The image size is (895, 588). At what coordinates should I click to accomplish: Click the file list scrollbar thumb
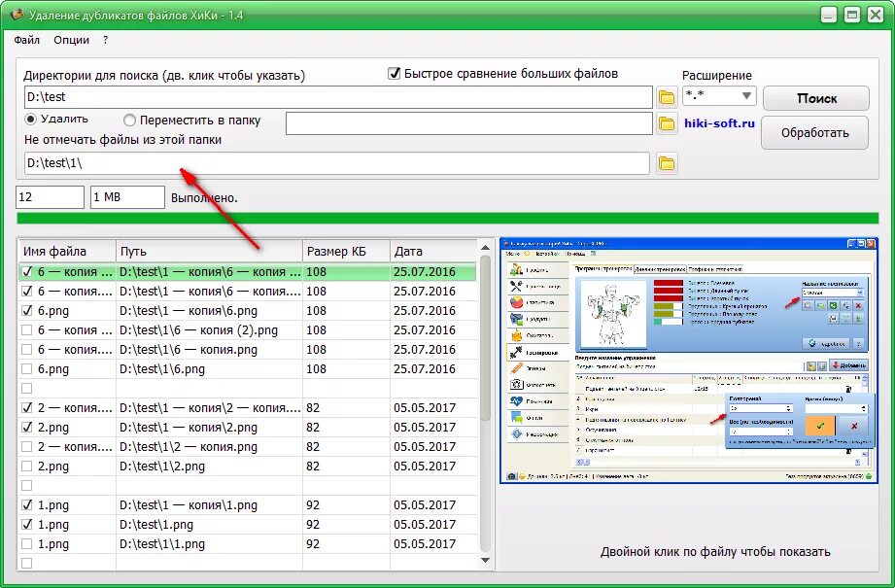click(x=486, y=338)
